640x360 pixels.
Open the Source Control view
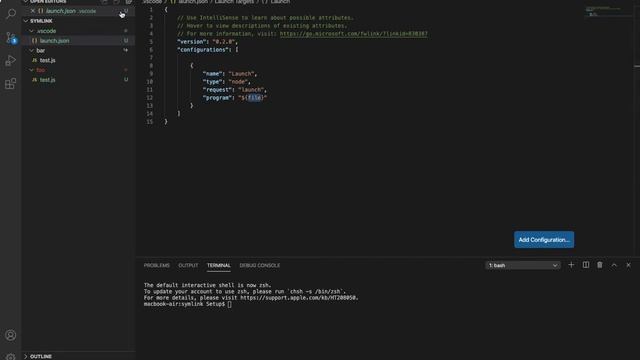coord(11,38)
